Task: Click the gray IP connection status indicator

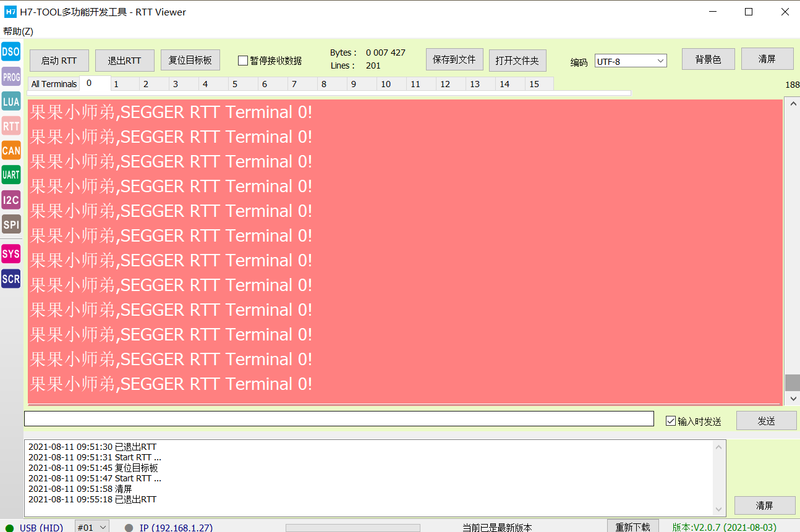Action: pyautogui.click(x=129, y=528)
